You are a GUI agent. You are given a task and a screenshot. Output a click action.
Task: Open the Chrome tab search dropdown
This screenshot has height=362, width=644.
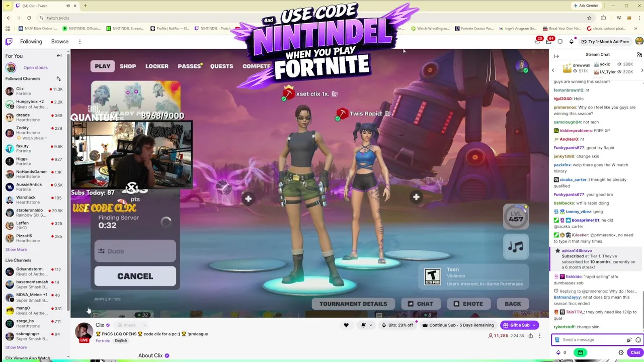click(7, 6)
